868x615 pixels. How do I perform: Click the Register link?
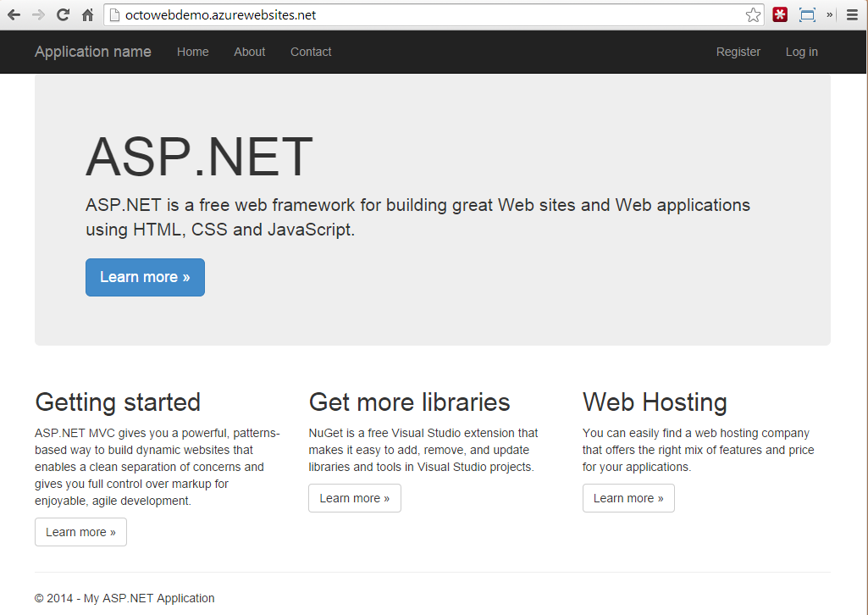(x=738, y=52)
